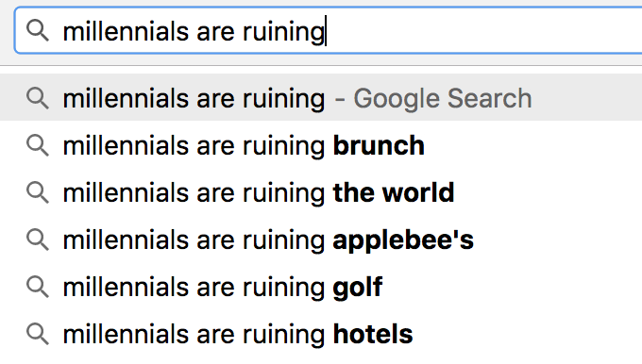Click magnifier icon next to brunch suggestion
This screenshot has width=642, height=364.
click(x=38, y=145)
